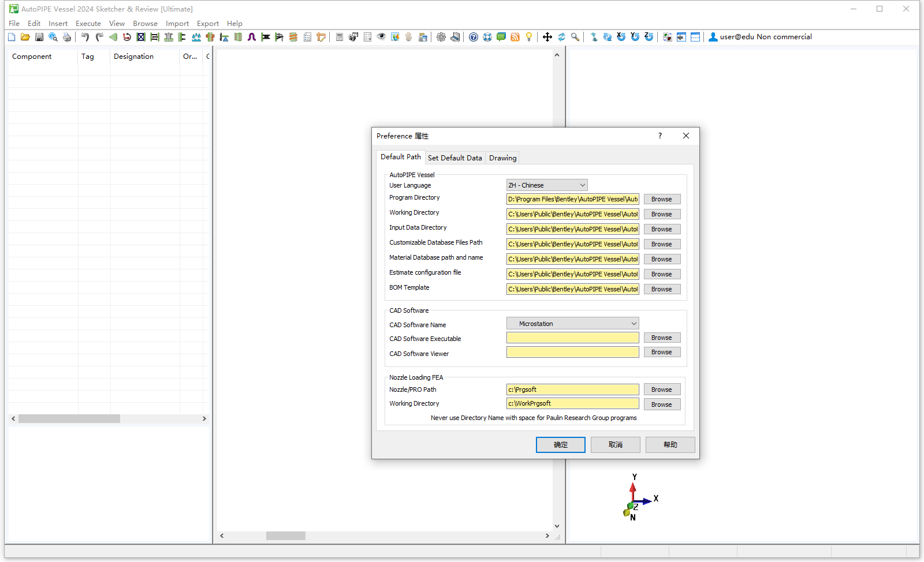Click the Customizable Database Files Path field

(573, 244)
